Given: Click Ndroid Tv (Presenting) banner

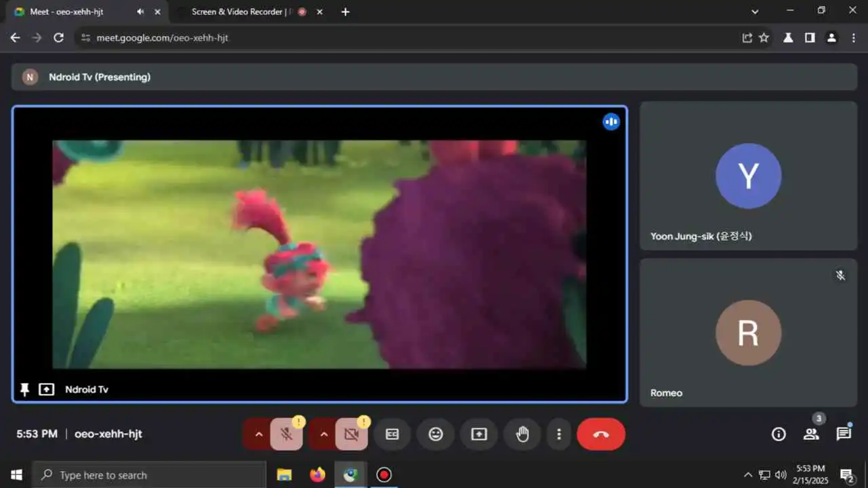Looking at the screenshot, I should (x=434, y=77).
